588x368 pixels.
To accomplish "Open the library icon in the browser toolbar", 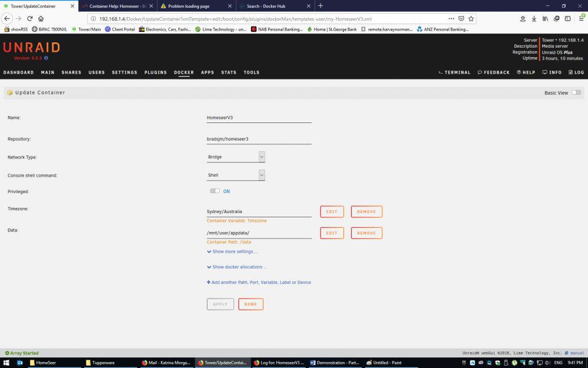I will (x=545, y=18).
